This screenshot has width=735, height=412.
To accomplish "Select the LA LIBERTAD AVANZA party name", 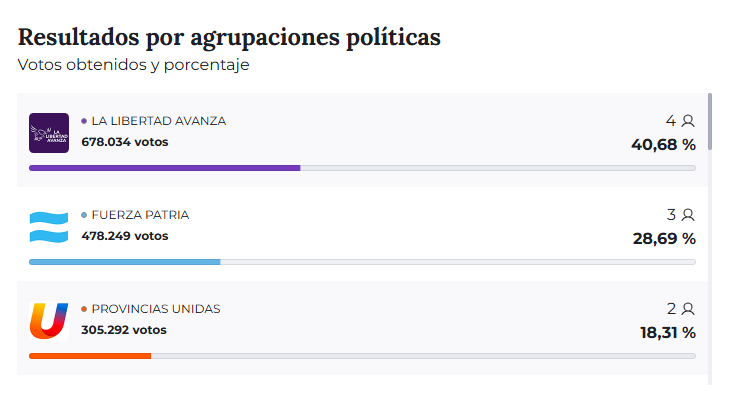I will point(158,121).
